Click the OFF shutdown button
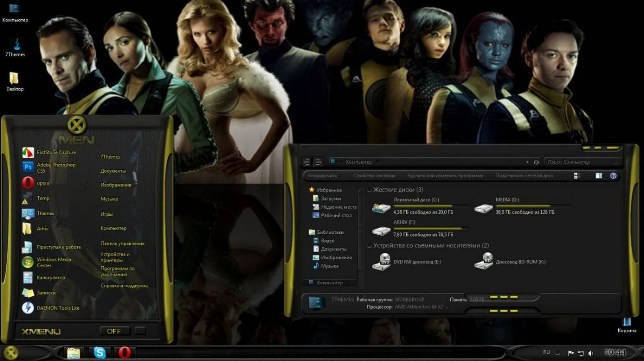This screenshot has height=361, width=644. pos(114,331)
